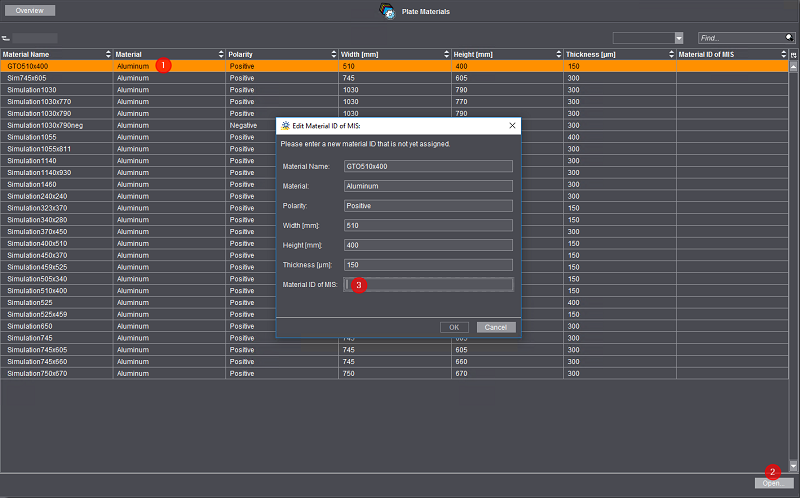Sort by the Thickness [µm] column header
800x498 pixels.
[x=618, y=53]
